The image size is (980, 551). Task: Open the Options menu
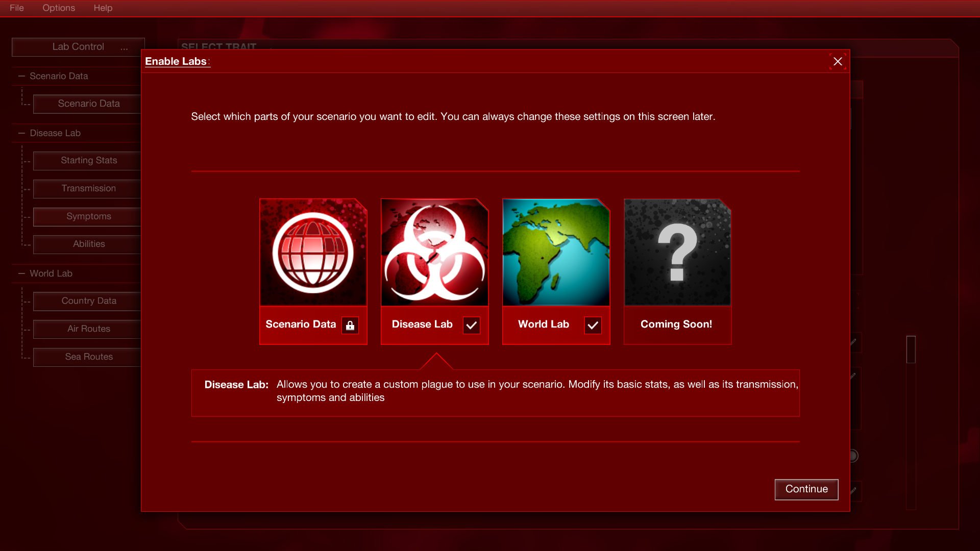pyautogui.click(x=59, y=8)
